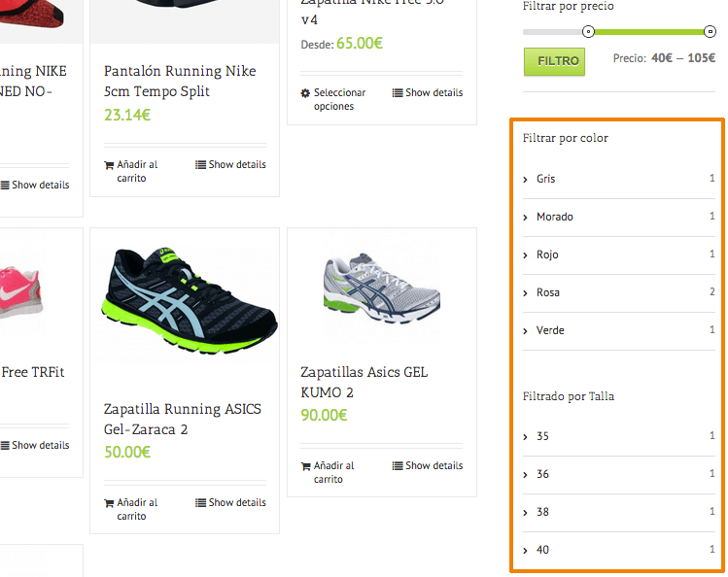
Task: Click list icon for GEL KUMO 2 details
Action: (x=398, y=465)
